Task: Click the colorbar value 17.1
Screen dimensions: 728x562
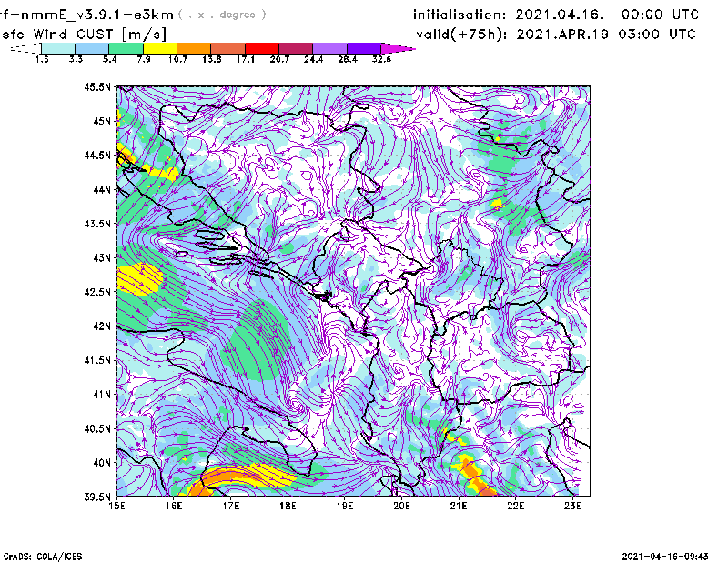Action: [245, 59]
